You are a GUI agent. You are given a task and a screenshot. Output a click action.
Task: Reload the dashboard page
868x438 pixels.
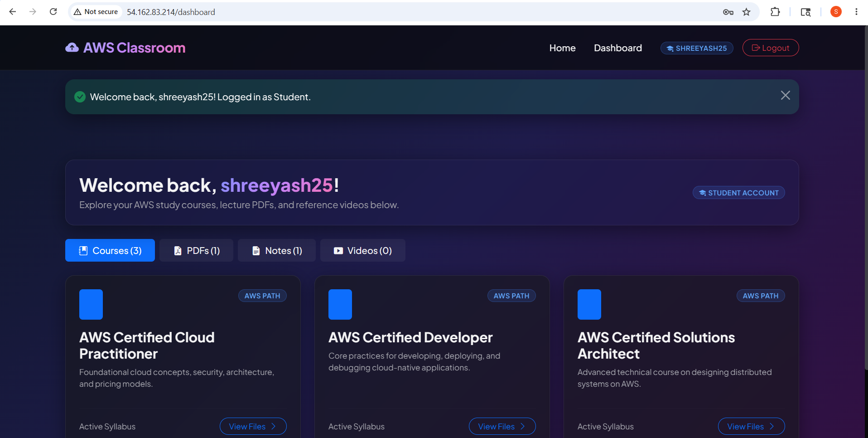tap(53, 12)
